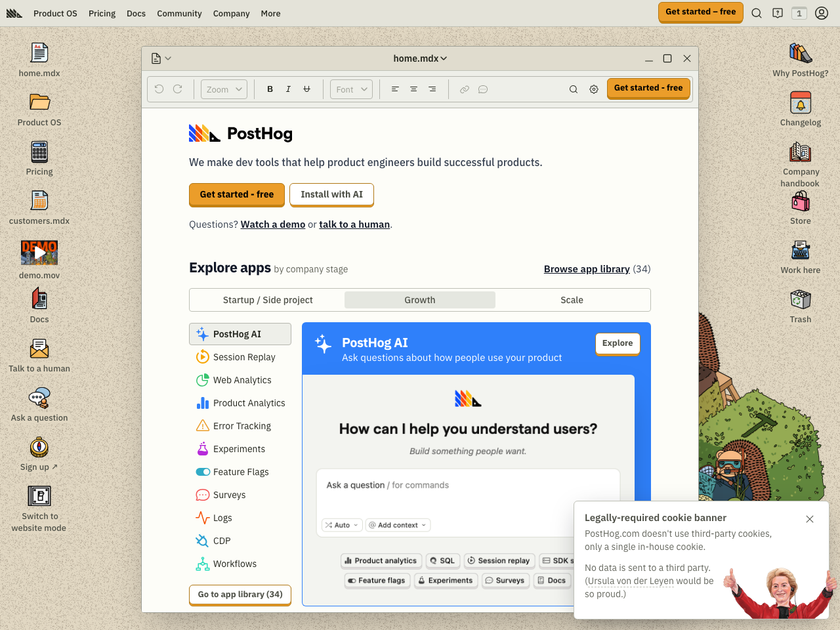Open the Experiments flask icon

(x=201, y=449)
